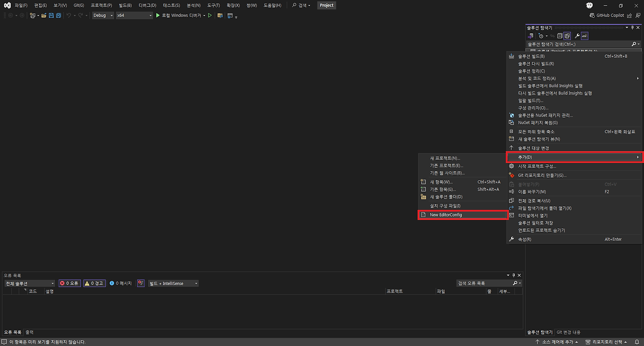Click the pending changes filter clock icon
The width and height of the screenshot is (644, 346).
(541, 36)
